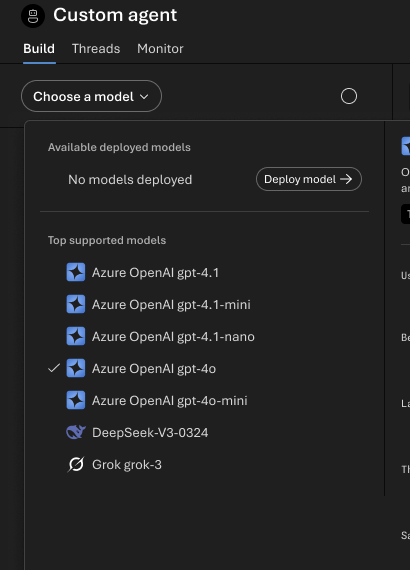Viewport: 410px width, 570px height.
Task: Click the gpt-4.1-mini model star icon
Action: pyautogui.click(x=76, y=304)
